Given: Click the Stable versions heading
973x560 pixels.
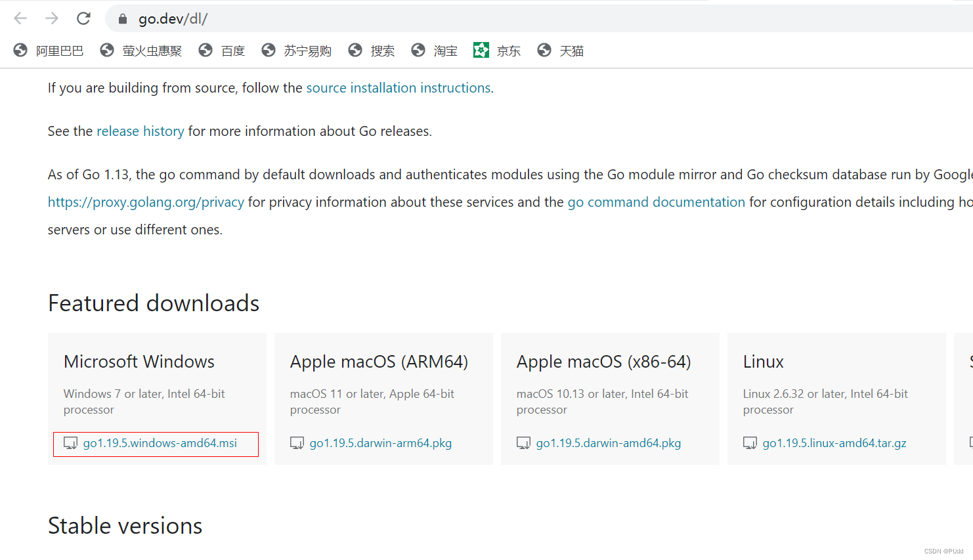Looking at the screenshot, I should coord(125,526).
